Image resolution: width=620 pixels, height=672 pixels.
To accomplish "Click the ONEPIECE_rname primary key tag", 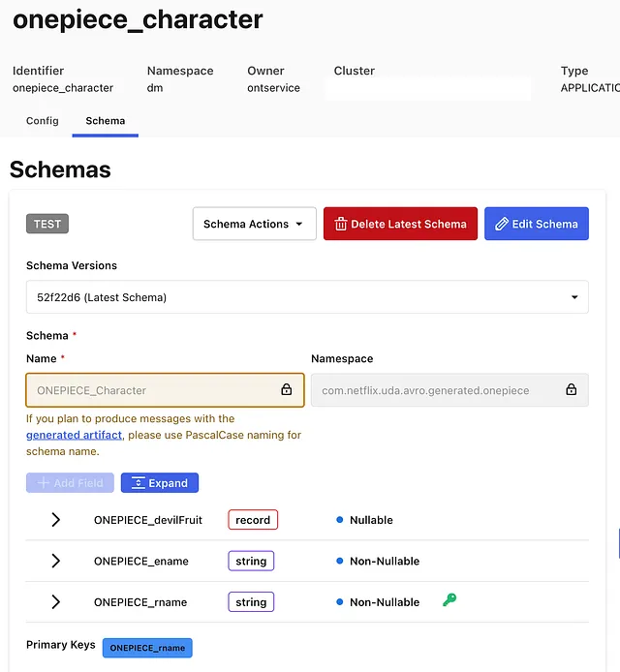I will point(147,648).
